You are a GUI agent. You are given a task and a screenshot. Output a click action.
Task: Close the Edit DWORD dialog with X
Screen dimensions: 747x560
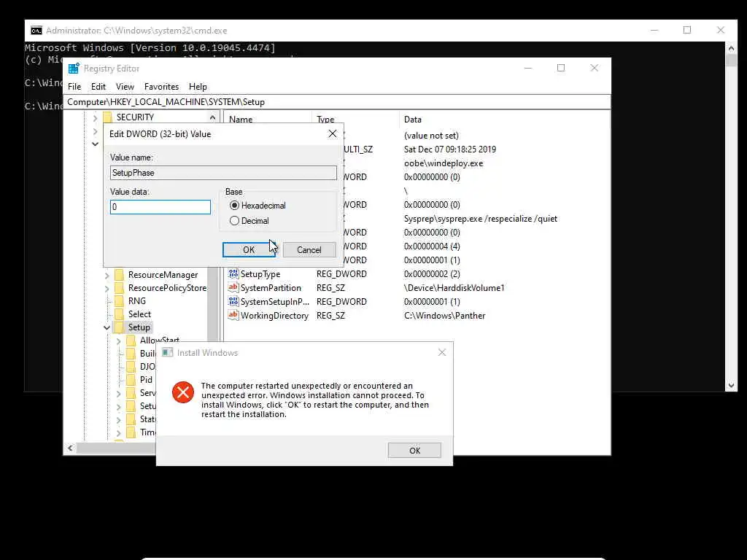tap(333, 134)
